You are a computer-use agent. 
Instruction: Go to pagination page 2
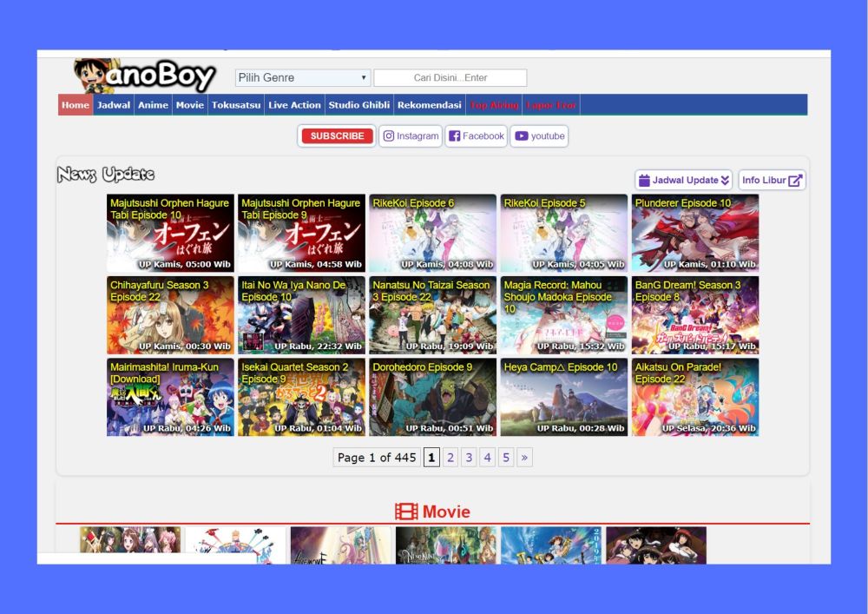450,458
